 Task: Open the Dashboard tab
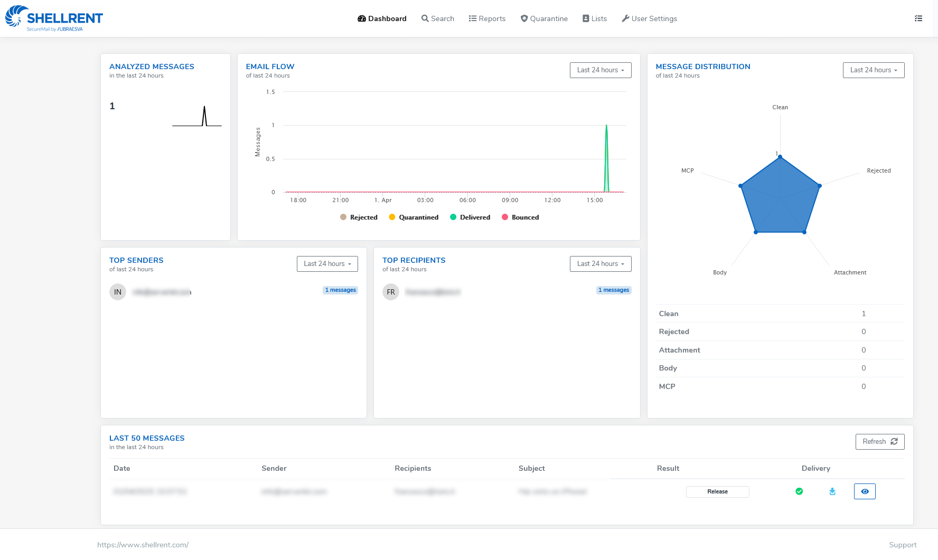(382, 18)
